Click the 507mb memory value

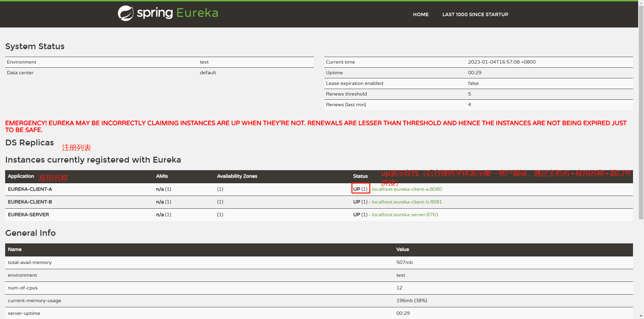(404, 262)
